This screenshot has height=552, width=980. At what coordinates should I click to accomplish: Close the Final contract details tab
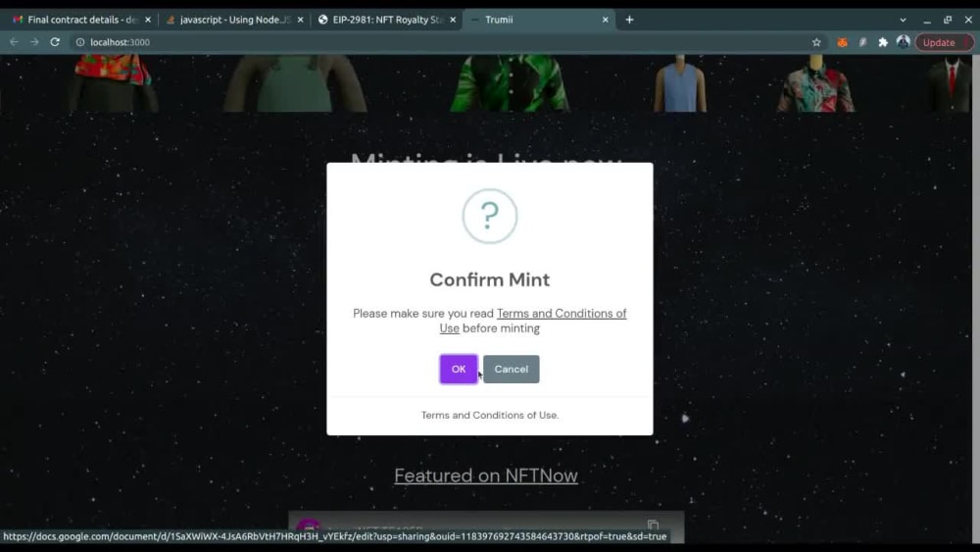point(148,20)
